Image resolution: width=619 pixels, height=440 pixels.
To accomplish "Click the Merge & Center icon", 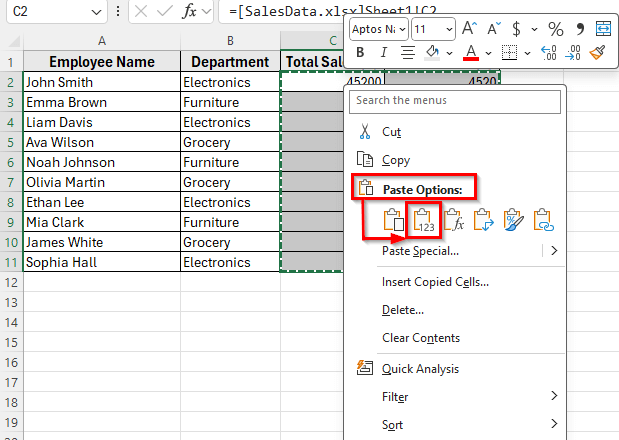I will coord(603,28).
